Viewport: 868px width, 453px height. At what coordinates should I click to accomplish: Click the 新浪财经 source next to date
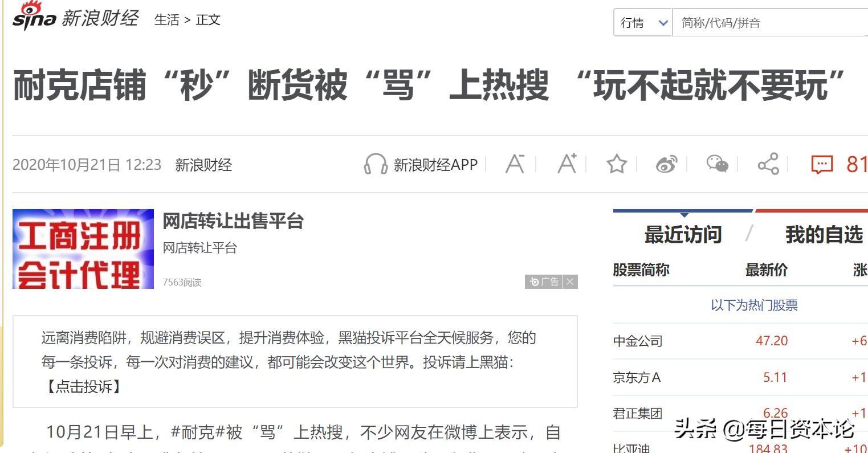click(x=203, y=165)
